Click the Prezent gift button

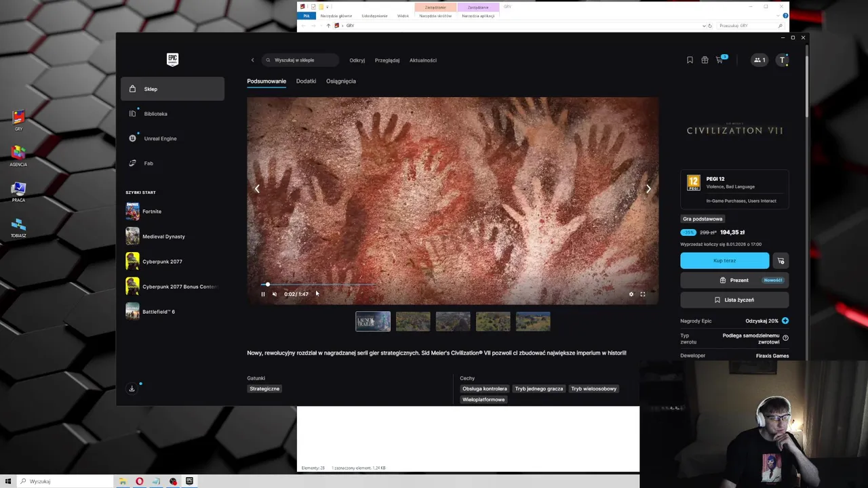click(734, 281)
